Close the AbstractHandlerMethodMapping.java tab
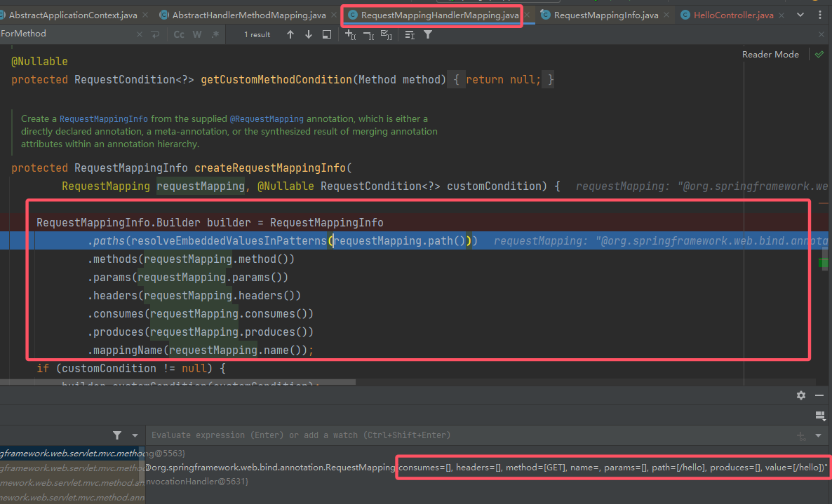 (x=334, y=15)
